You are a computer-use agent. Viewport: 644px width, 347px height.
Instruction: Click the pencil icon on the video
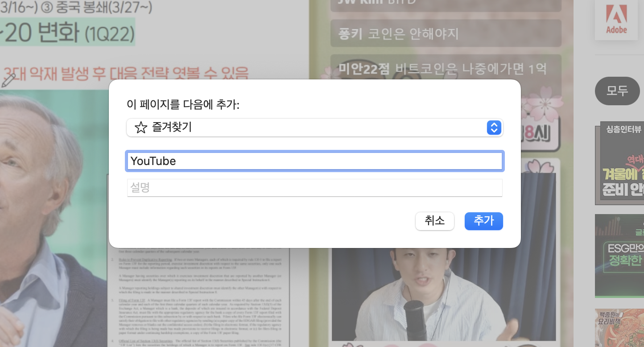[9, 80]
